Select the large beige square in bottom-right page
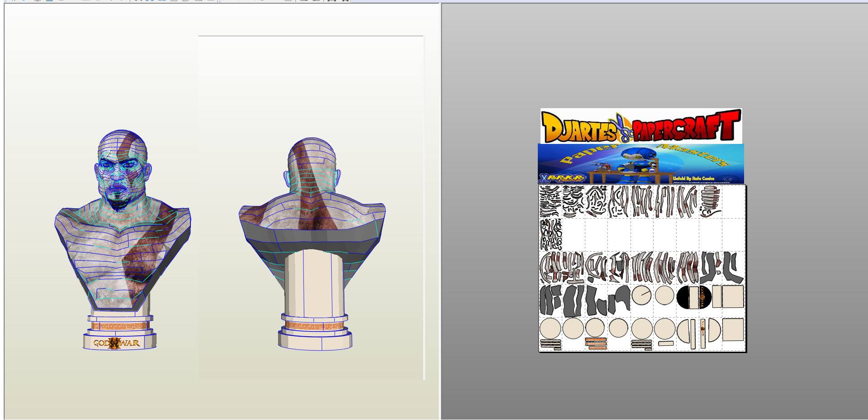868x420 pixels. click(733, 329)
